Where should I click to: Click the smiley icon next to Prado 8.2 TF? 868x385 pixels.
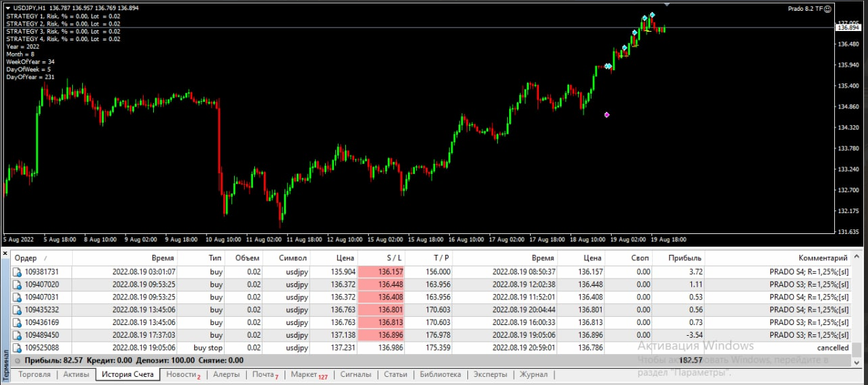click(x=828, y=8)
